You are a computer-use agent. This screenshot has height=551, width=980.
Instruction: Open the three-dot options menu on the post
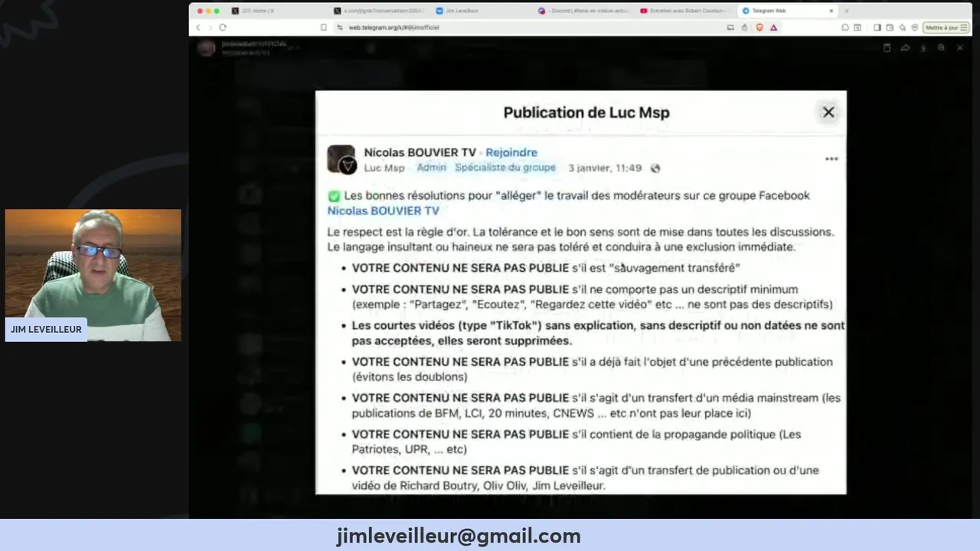coord(831,159)
